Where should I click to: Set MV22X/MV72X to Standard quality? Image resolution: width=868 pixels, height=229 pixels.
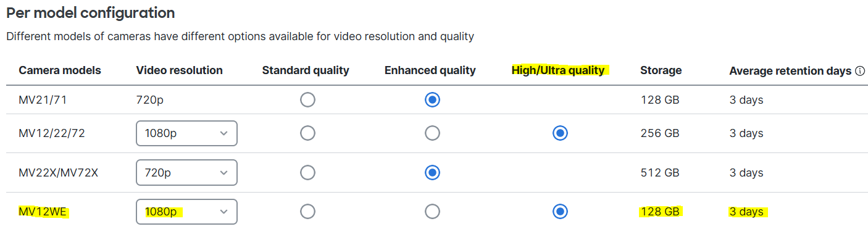coord(307,173)
